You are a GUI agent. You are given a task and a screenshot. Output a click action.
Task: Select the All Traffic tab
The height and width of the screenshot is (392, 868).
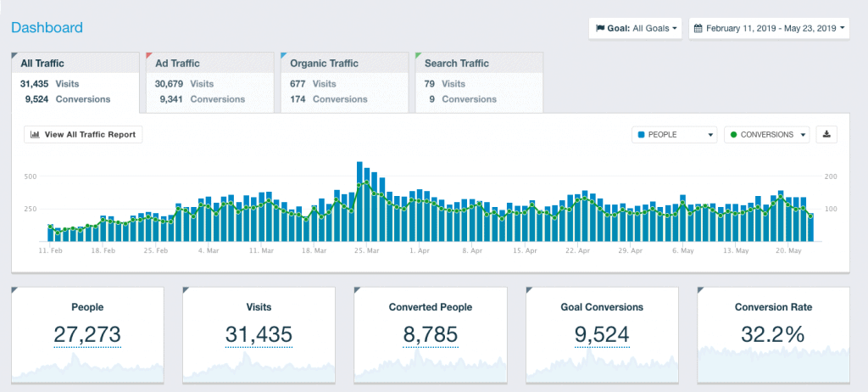click(74, 81)
